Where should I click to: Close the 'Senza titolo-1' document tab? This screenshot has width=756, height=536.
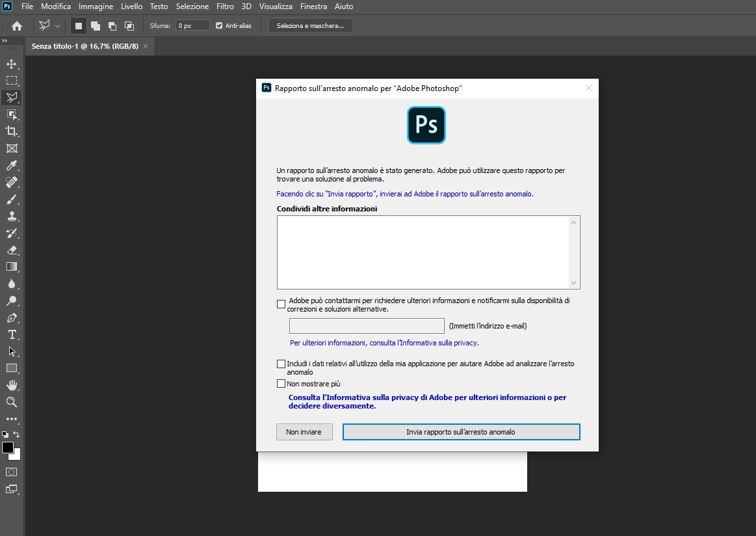[146, 46]
